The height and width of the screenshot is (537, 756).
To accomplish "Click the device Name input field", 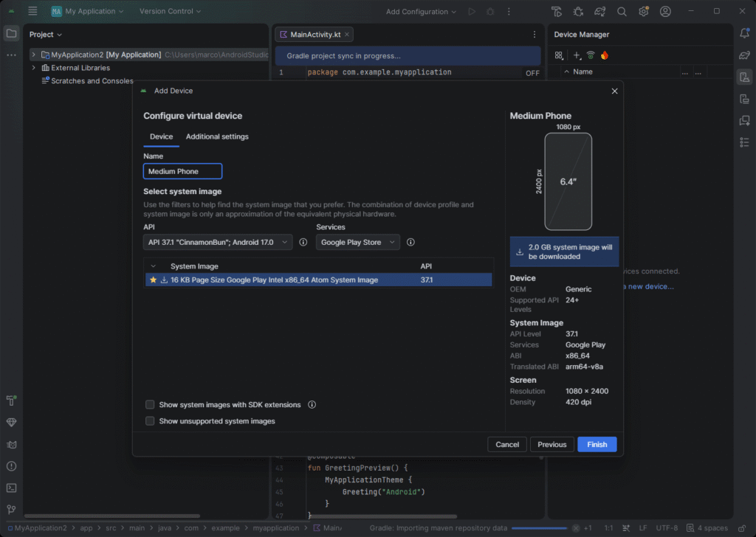I will (183, 171).
